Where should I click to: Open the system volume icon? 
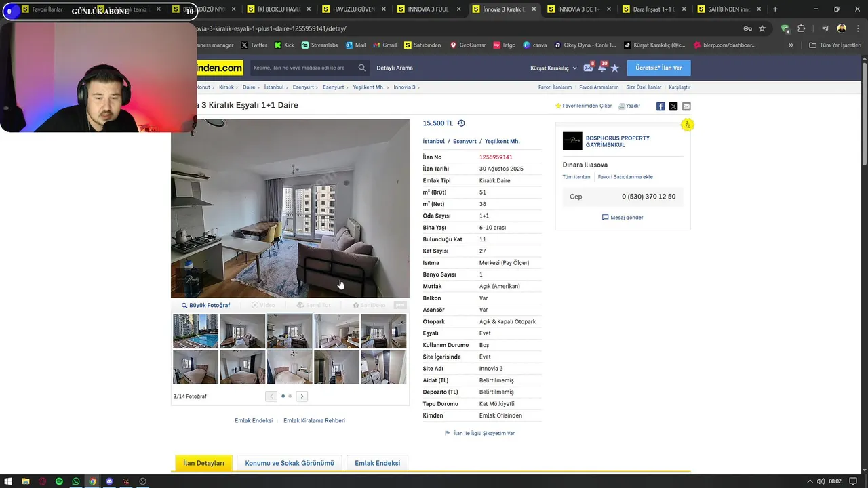(819, 481)
